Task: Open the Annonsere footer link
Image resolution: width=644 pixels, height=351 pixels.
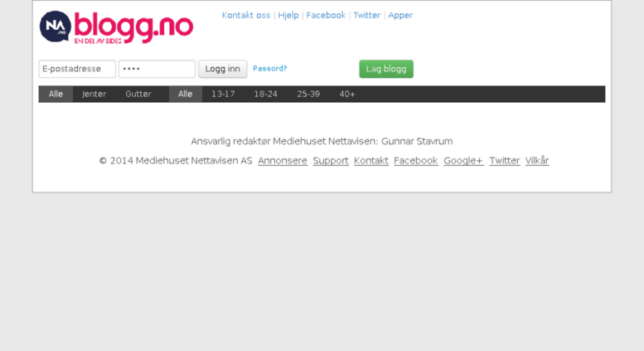Action: pyautogui.click(x=283, y=161)
